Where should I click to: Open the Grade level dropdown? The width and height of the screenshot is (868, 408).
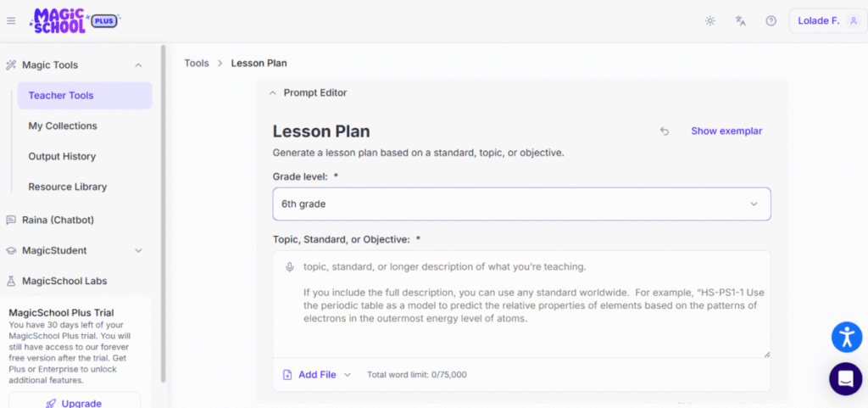click(521, 204)
